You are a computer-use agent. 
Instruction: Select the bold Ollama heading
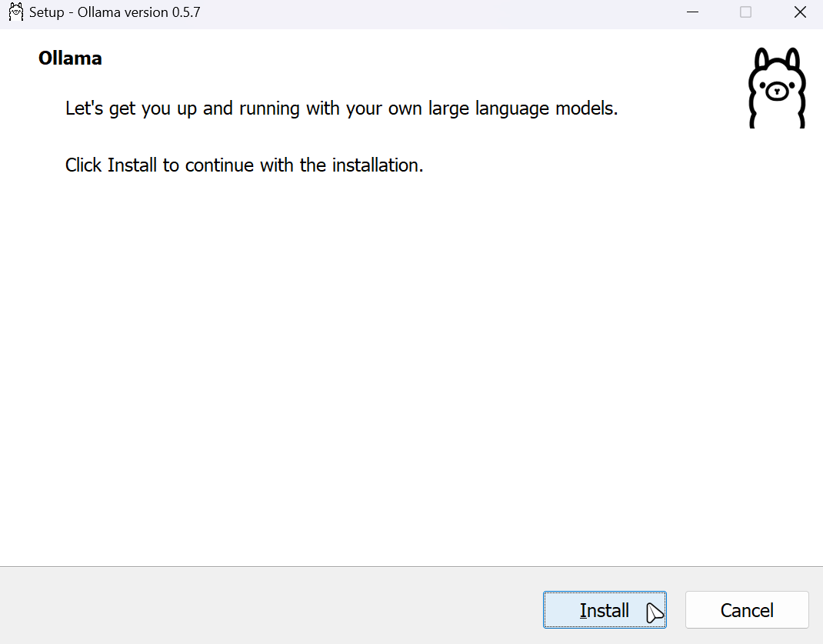click(x=70, y=58)
